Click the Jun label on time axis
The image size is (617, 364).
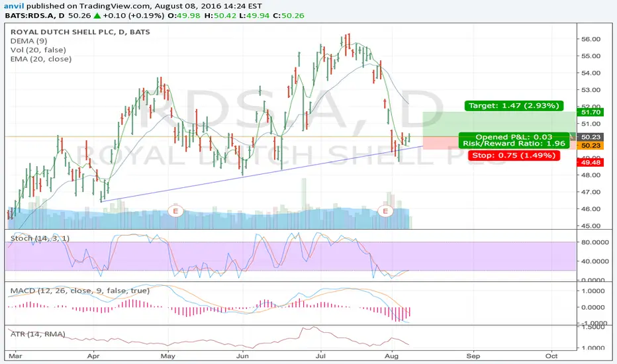click(242, 356)
